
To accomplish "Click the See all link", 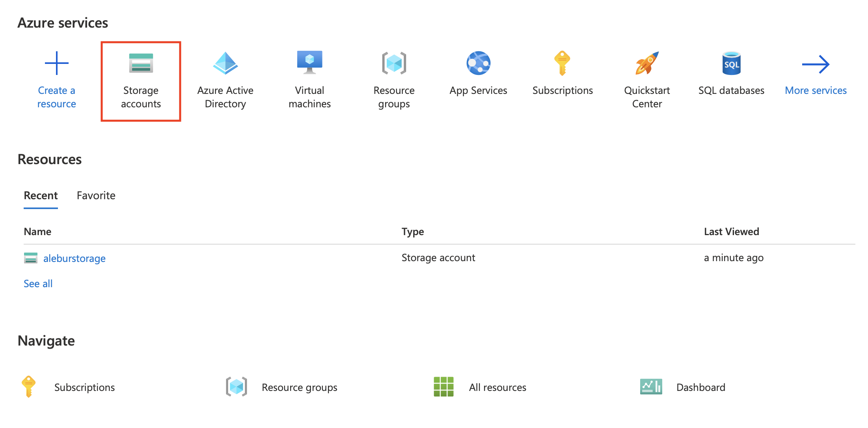I will tap(38, 284).
